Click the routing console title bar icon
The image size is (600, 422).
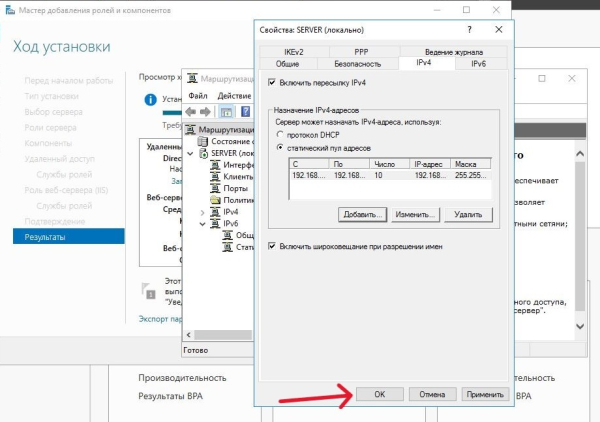pyautogui.click(x=192, y=78)
